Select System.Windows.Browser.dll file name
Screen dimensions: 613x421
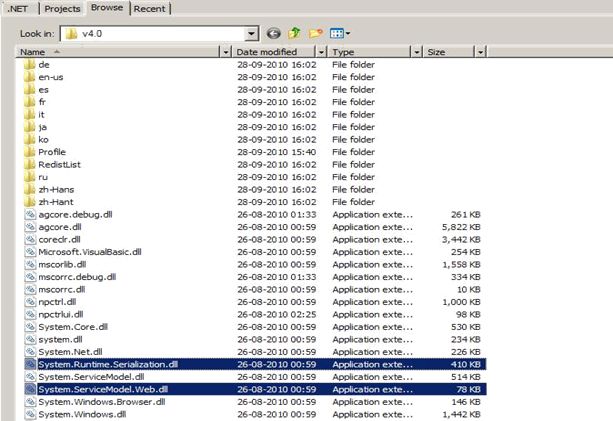coord(102,402)
